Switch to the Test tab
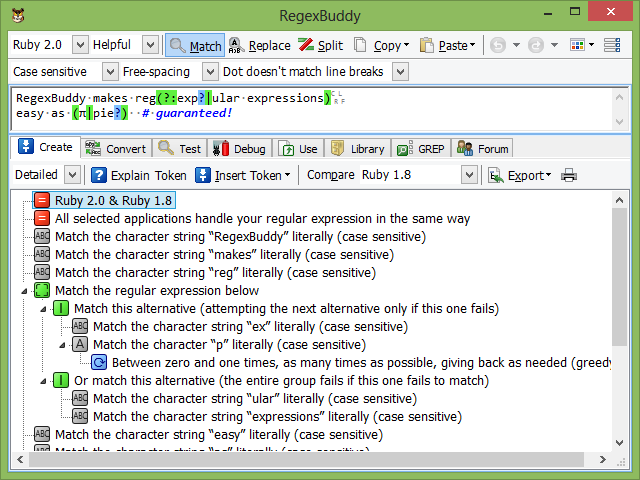Image resolution: width=640 pixels, height=480 pixels. 180,149
